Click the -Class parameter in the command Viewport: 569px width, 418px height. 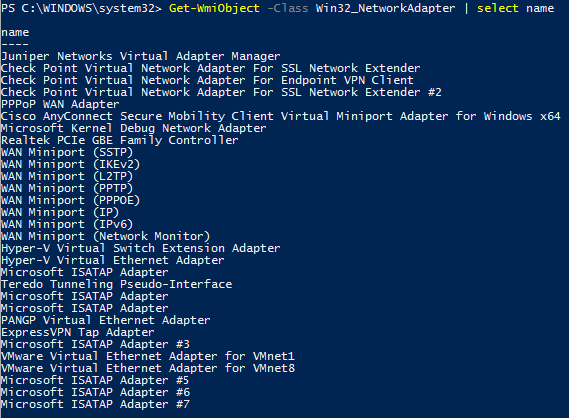[288, 8]
